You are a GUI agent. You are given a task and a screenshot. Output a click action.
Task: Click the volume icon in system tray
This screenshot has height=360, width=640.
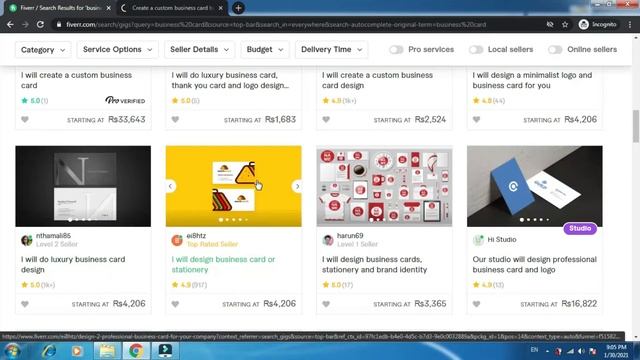click(581, 351)
